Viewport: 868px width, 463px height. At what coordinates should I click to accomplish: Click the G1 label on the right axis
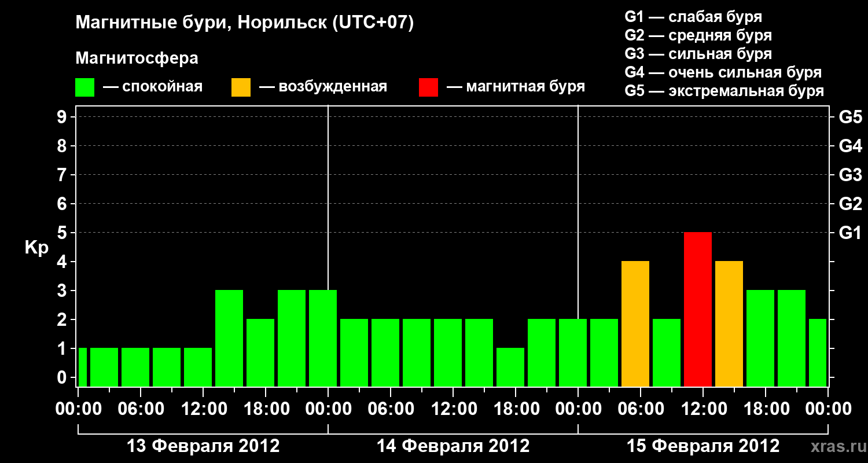click(850, 233)
